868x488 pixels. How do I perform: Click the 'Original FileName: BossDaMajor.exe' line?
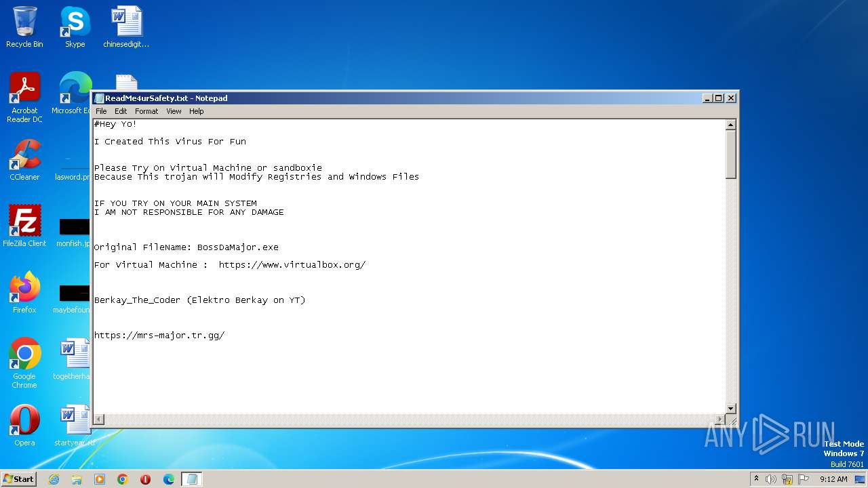tap(186, 247)
